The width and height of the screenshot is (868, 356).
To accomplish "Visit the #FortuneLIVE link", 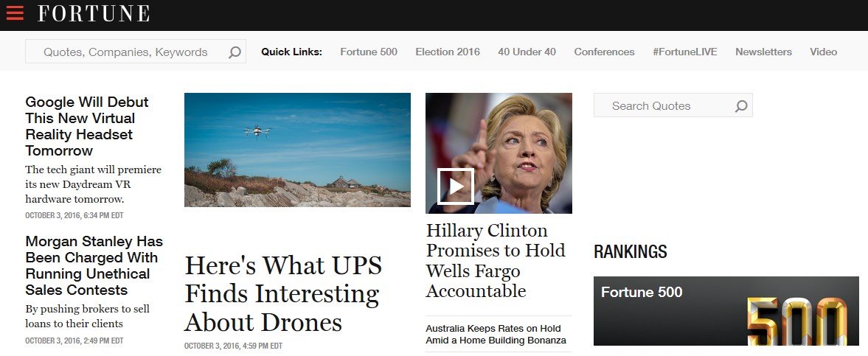I will click(x=685, y=52).
